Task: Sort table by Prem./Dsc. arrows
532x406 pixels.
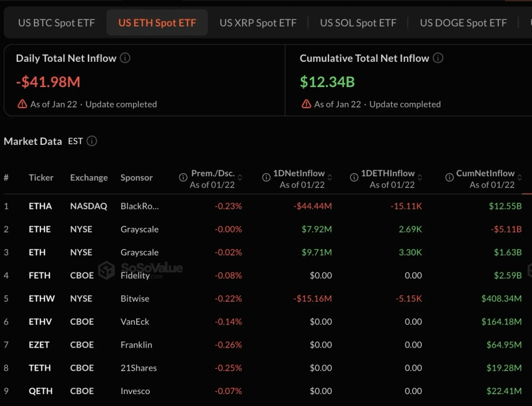Action: pyautogui.click(x=240, y=178)
